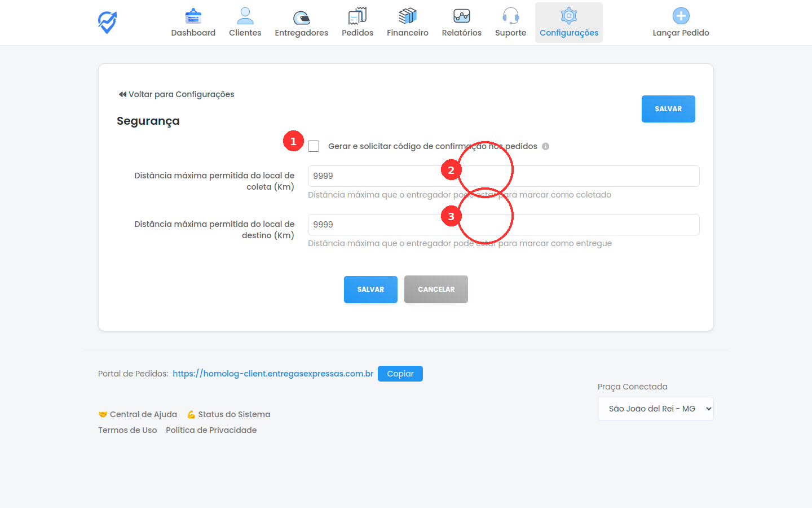Viewport: 812px width, 508px height.
Task: Select the Clientes icon
Action: pos(245,15)
